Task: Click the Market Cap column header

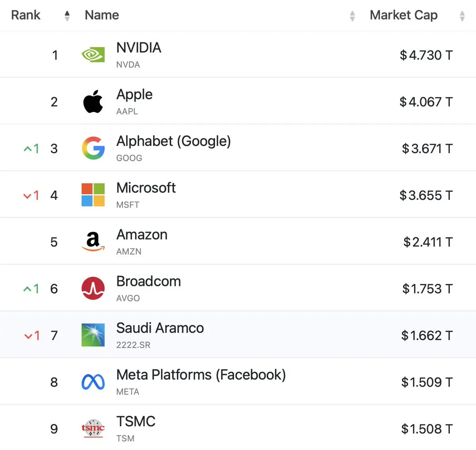Action: (403, 15)
